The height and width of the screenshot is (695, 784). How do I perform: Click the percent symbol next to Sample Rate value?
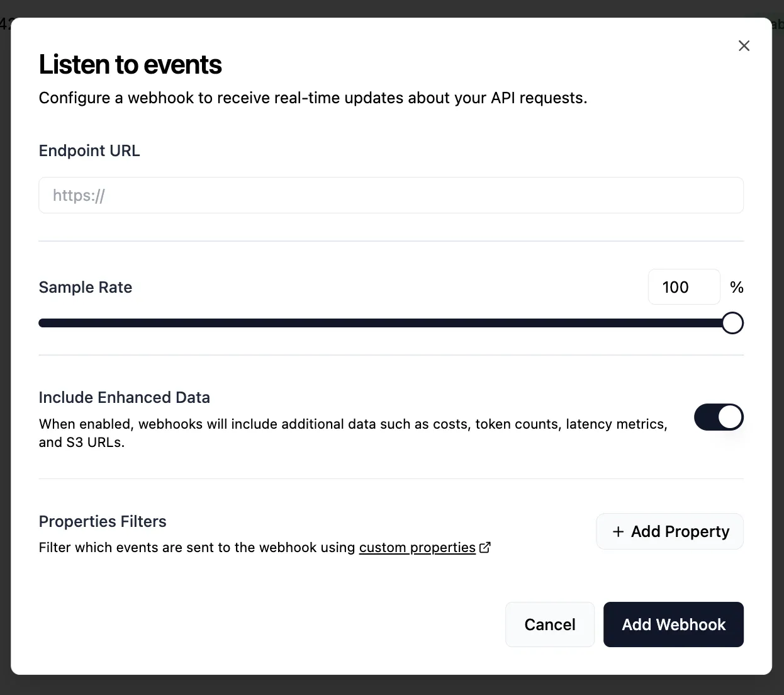(x=736, y=287)
